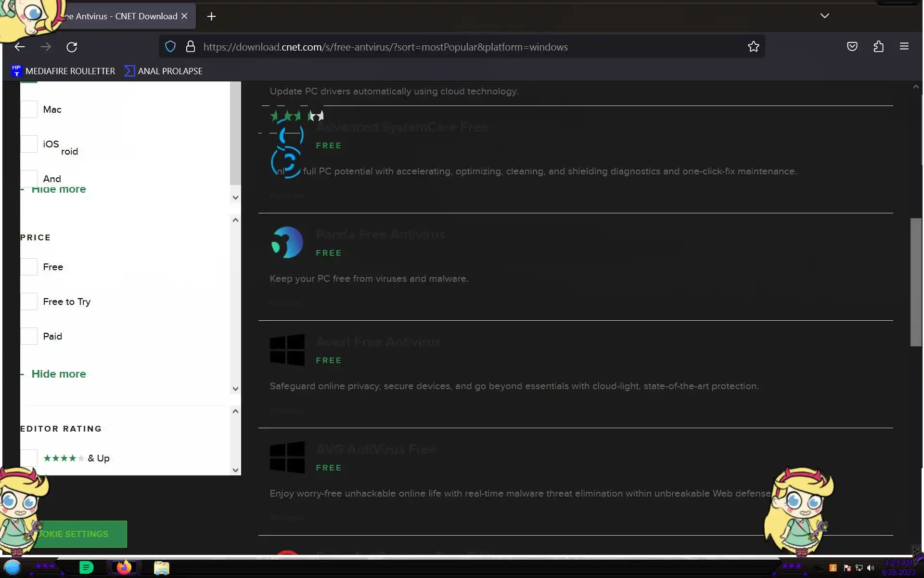This screenshot has height=578, width=924.
Task: Check the Mac platform checkbox
Action: click(x=29, y=109)
